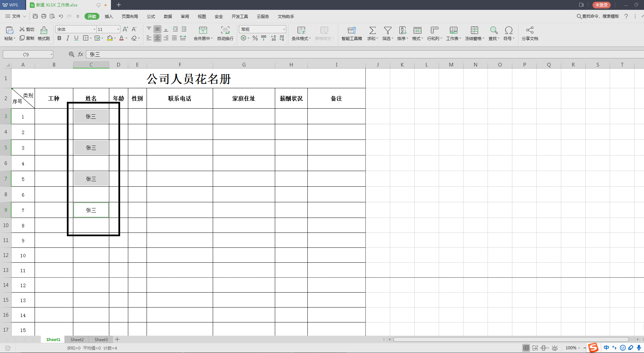Expand the Name Box C9 dropdown
Image resolution: width=644 pixels, height=353 pixels.
(x=51, y=54)
